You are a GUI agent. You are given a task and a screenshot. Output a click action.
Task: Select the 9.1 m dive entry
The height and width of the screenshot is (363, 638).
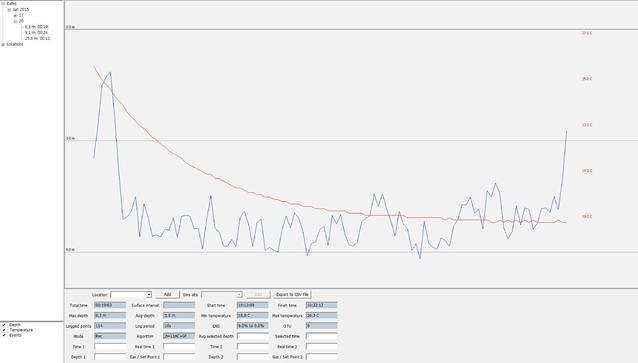(x=36, y=32)
